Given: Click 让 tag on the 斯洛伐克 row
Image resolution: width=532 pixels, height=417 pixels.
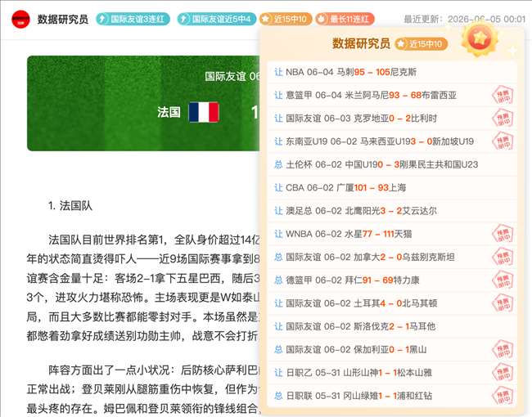Looking at the screenshot, I should point(278,326).
